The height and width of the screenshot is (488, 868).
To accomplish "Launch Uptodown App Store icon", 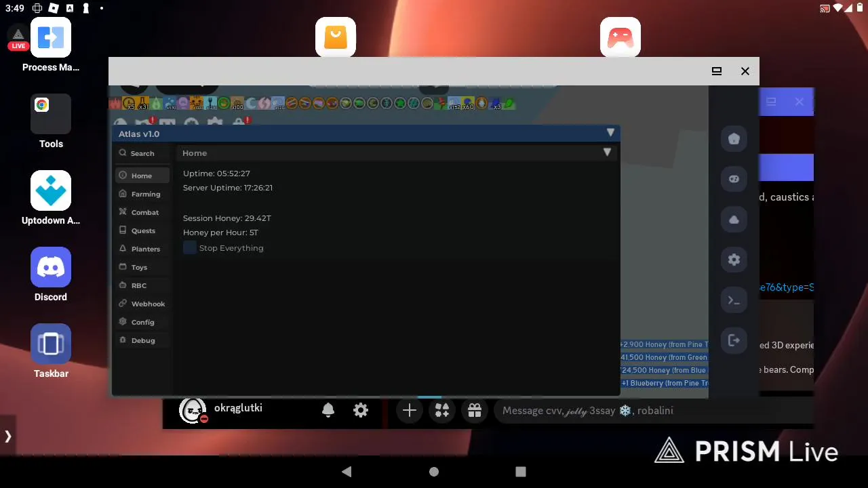I will (x=51, y=198).
